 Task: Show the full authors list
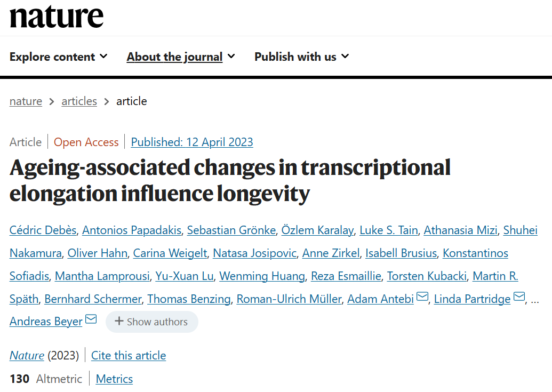[x=151, y=322]
